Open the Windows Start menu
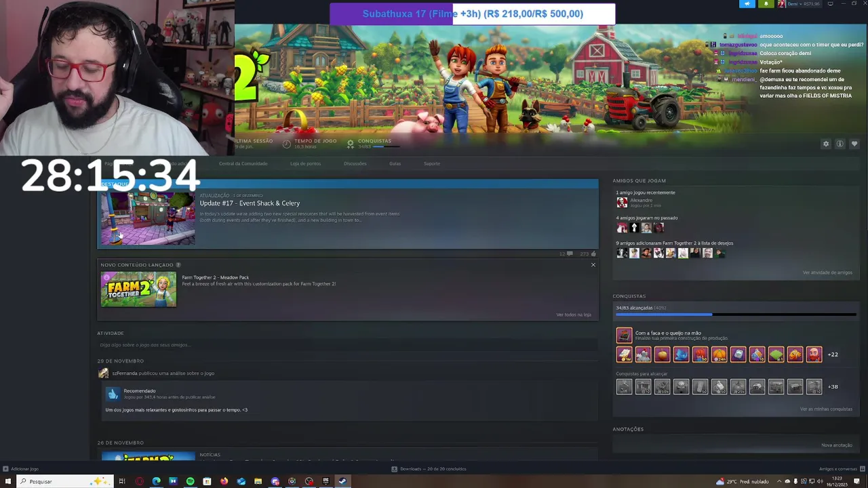 8,482
